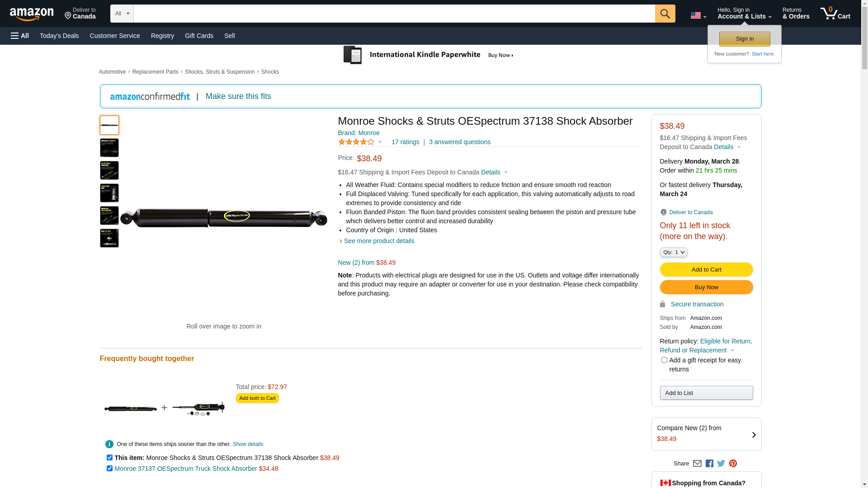868x488 pixels.
Task: Open search category All dropdown
Action: (x=122, y=14)
